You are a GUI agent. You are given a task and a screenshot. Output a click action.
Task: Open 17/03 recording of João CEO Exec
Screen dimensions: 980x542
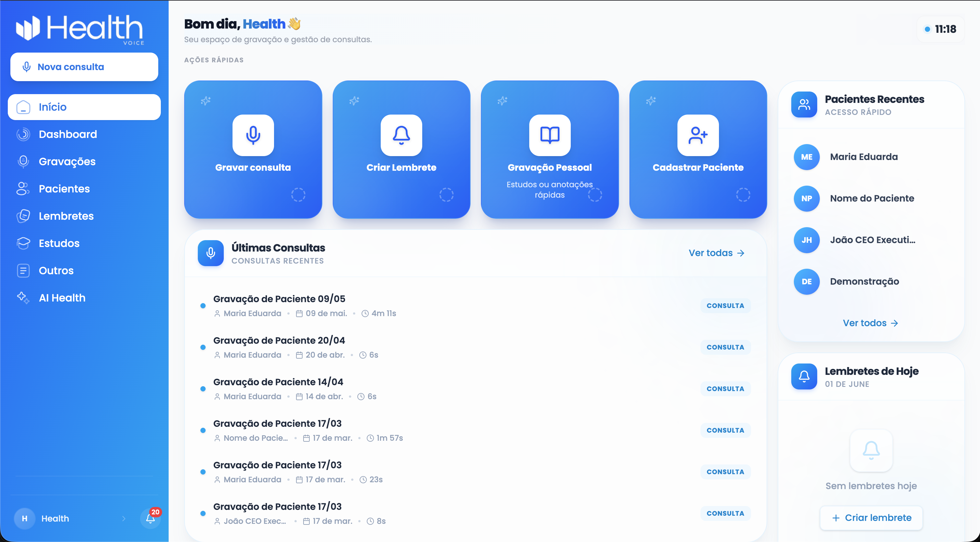(x=475, y=513)
